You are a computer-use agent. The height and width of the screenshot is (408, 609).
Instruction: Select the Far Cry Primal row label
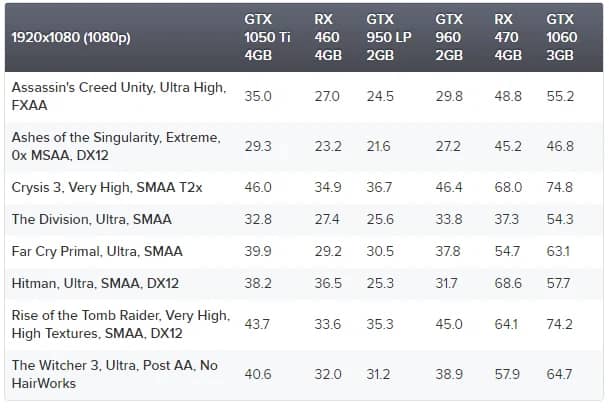(97, 251)
